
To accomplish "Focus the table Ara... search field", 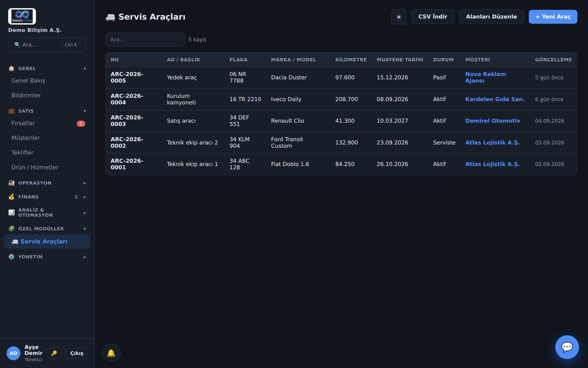I will [x=145, y=40].
